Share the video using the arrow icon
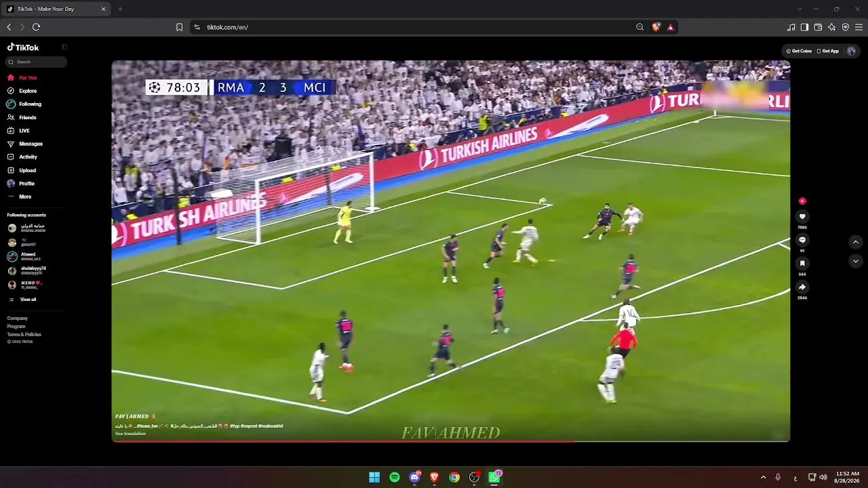868x488 pixels. [x=802, y=287]
